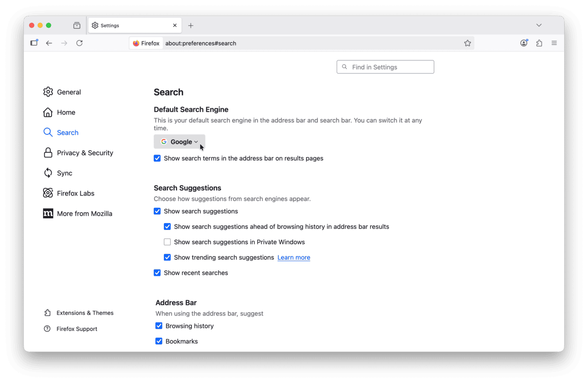Disable Show search suggestions checkbox

point(157,211)
